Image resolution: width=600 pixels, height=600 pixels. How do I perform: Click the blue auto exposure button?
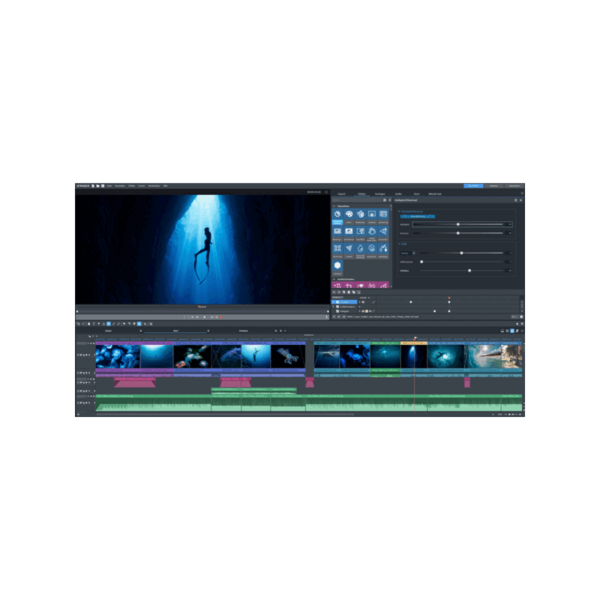[x=417, y=216]
